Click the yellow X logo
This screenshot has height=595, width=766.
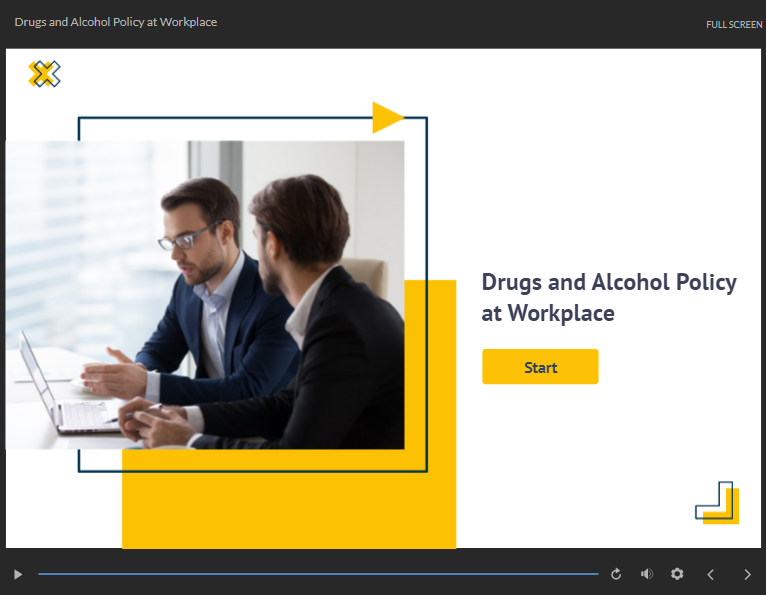[x=44, y=74]
